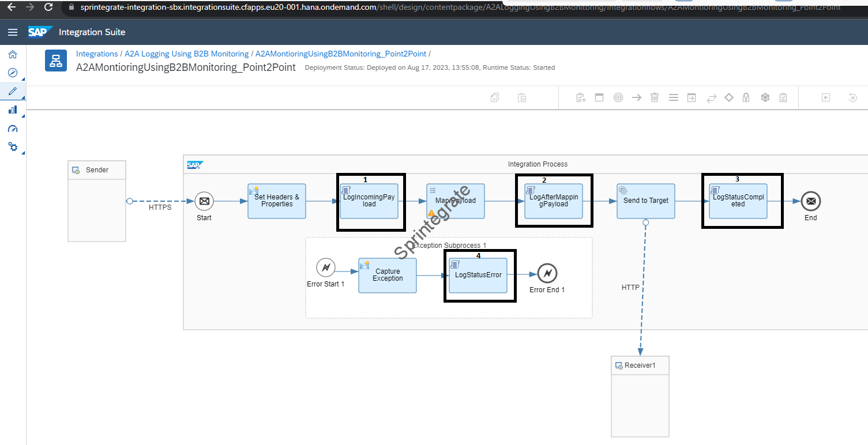Select the Connector arrow tool

637,97
